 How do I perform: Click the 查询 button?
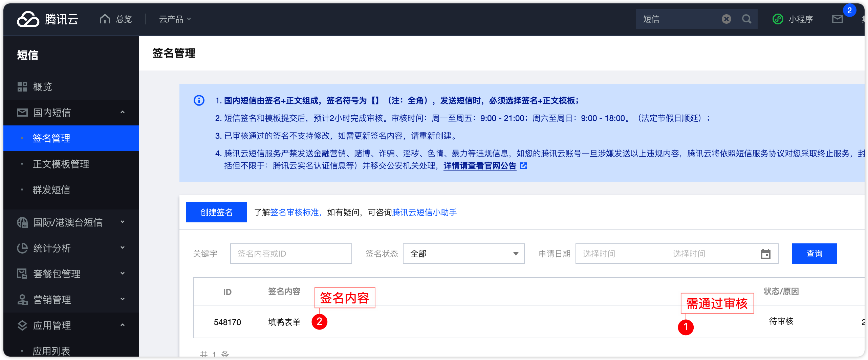(814, 254)
